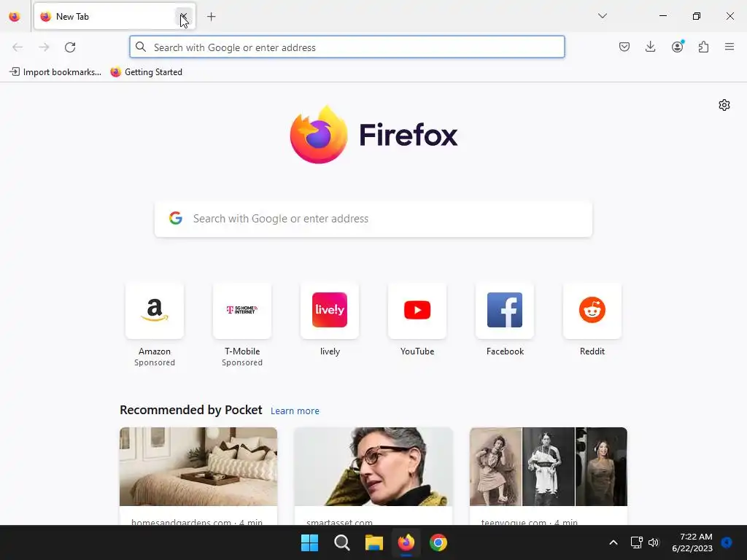Open the application hamburger menu
The height and width of the screenshot is (560, 747).
pyautogui.click(x=729, y=47)
